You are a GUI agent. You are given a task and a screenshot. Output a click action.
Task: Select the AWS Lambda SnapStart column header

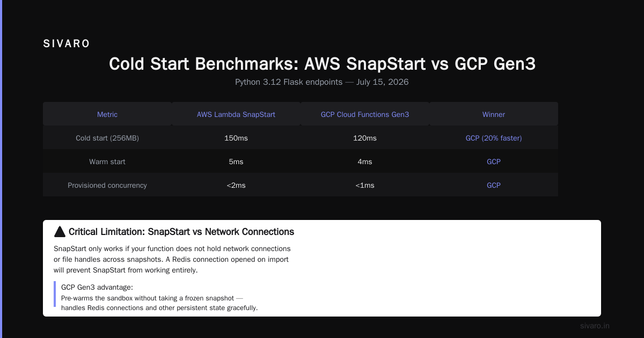(x=236, y=114)
